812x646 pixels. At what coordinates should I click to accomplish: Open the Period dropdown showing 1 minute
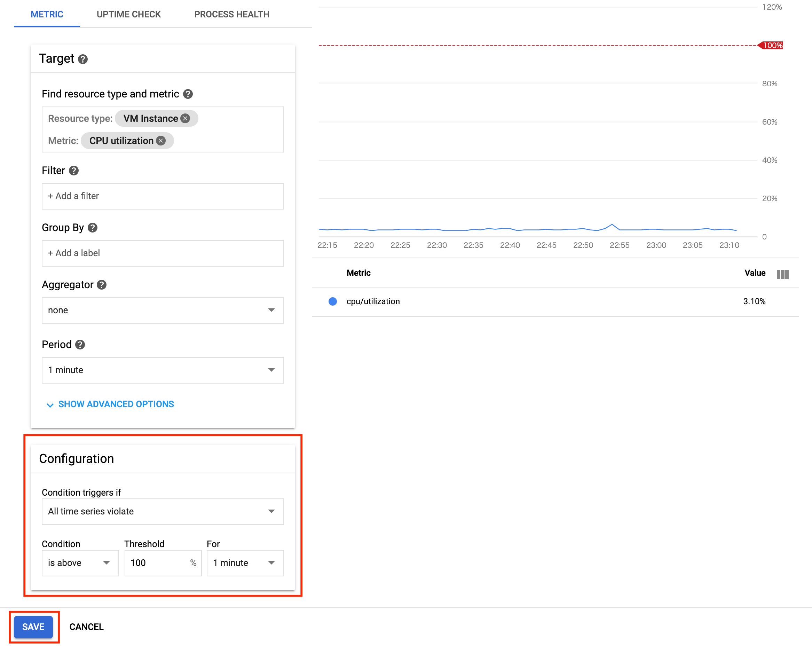162,370
